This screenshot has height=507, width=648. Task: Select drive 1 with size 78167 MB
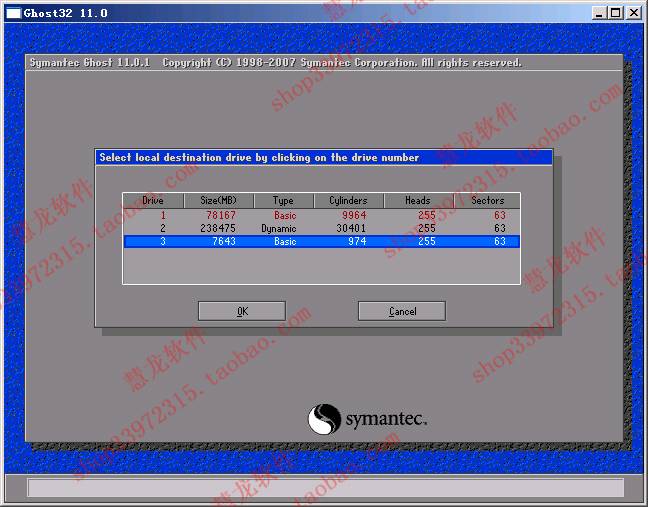(321, 215)
